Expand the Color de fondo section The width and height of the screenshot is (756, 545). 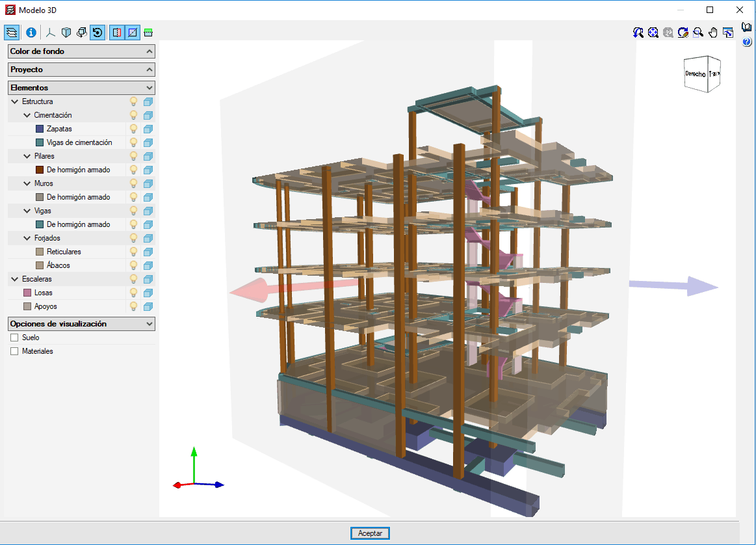click(81, 51)
